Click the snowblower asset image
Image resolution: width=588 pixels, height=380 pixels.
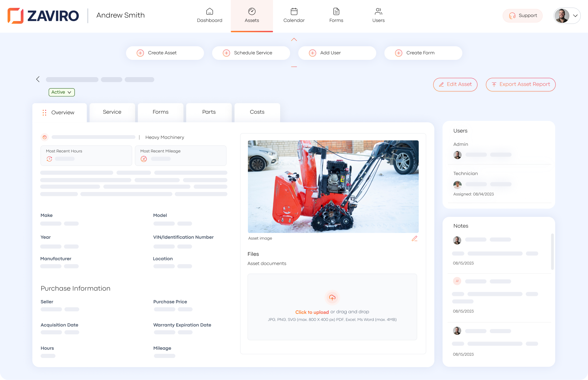point(333,186)
